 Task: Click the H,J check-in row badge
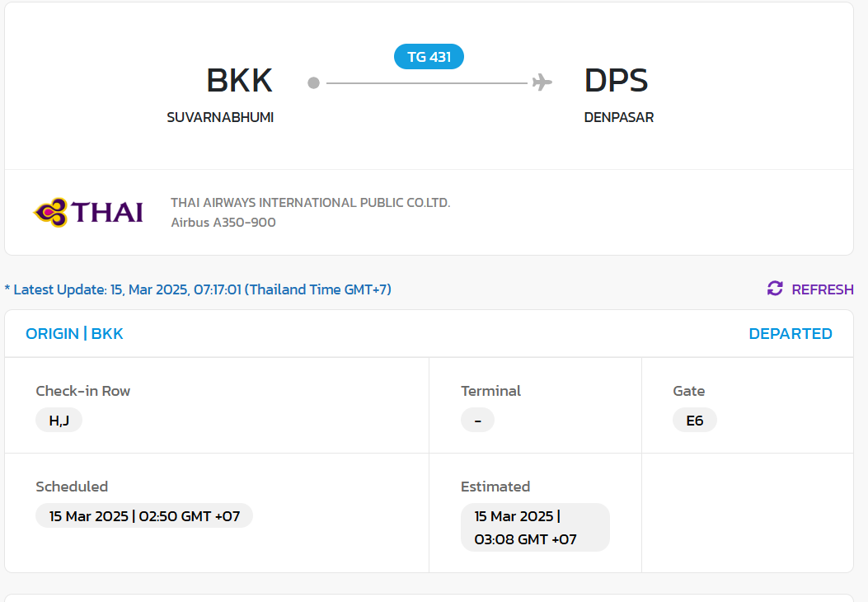[x=59, y=421]
